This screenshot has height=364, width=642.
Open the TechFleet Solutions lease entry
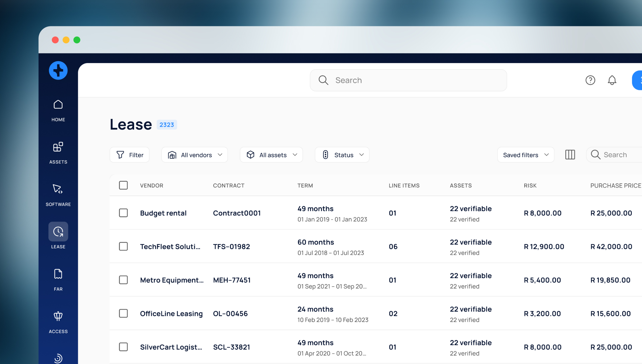coord(170,246)
